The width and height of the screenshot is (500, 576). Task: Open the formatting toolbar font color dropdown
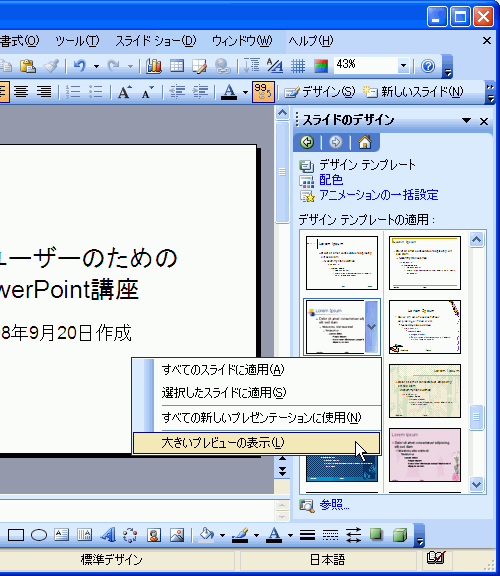tap(245, 92)
